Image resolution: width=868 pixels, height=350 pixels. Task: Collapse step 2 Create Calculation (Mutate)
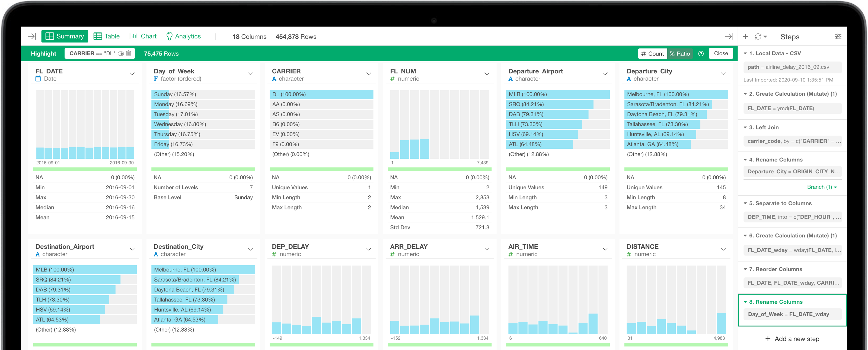click(x=745, y=94)
